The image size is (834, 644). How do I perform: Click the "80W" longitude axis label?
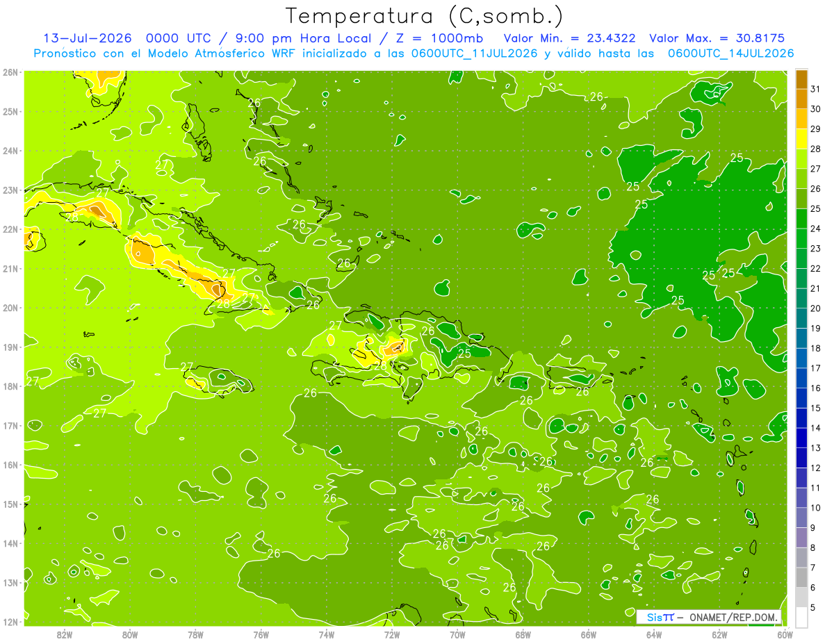click(130, 634)
